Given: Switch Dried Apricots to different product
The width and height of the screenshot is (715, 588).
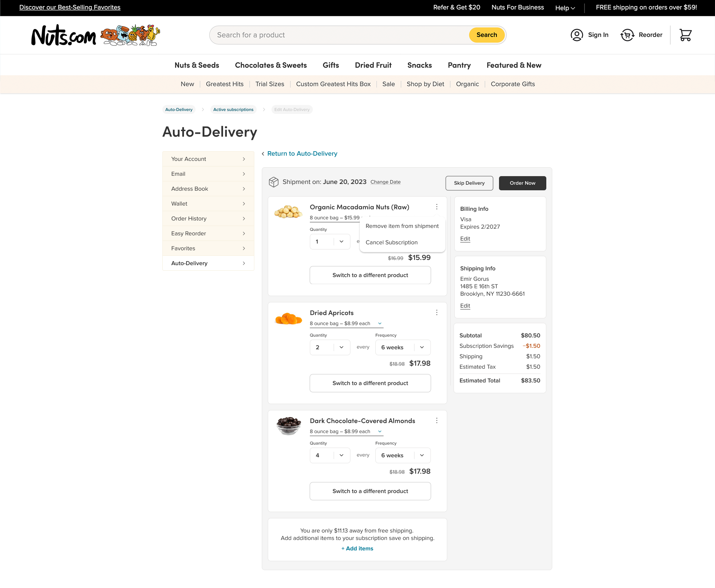Looking at the screenshot, I should coord(370,383).
